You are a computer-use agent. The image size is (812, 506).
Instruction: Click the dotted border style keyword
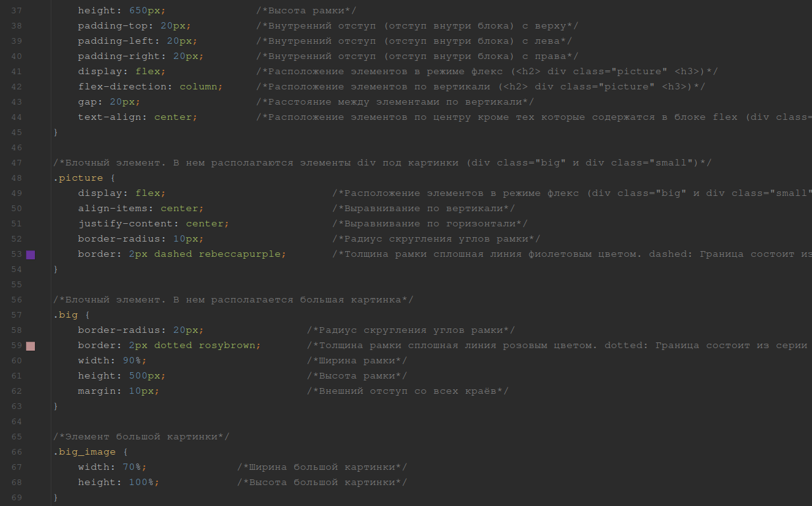(x=173, y=346)
